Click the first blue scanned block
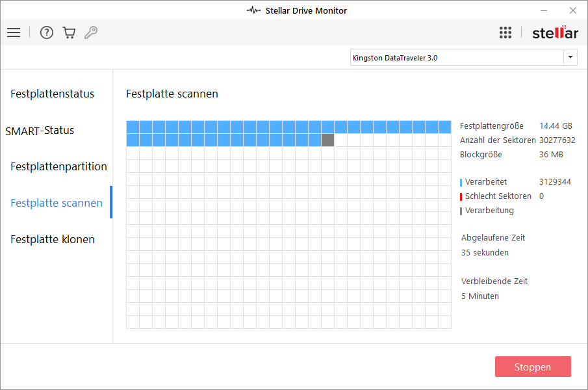The image size is (588, 390). tap(133, 127)
